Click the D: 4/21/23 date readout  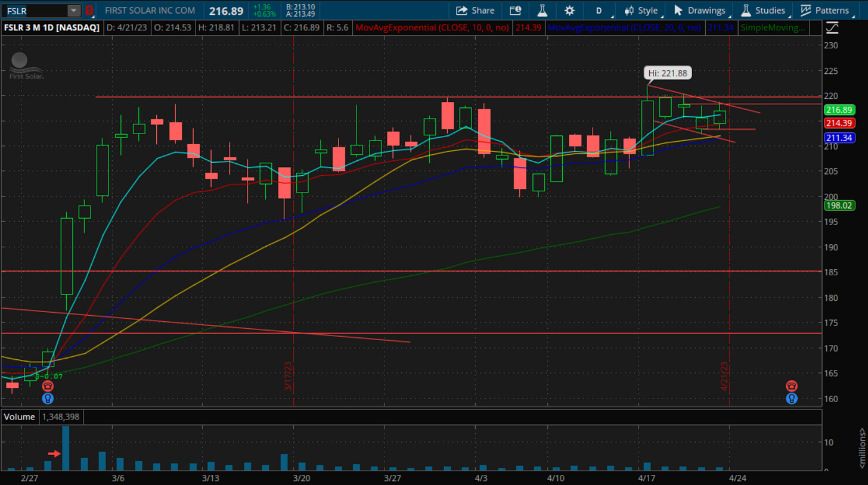click(x=127, y=27)
